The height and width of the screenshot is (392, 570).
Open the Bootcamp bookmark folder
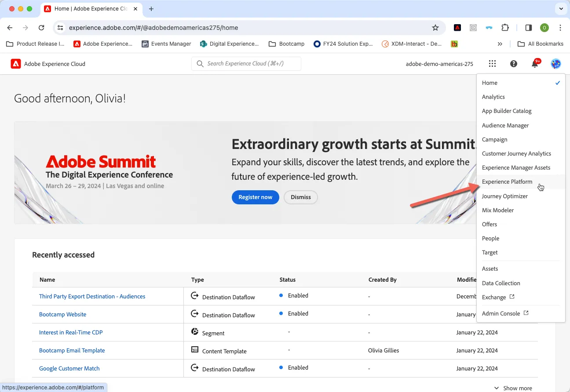coord(287,44)
